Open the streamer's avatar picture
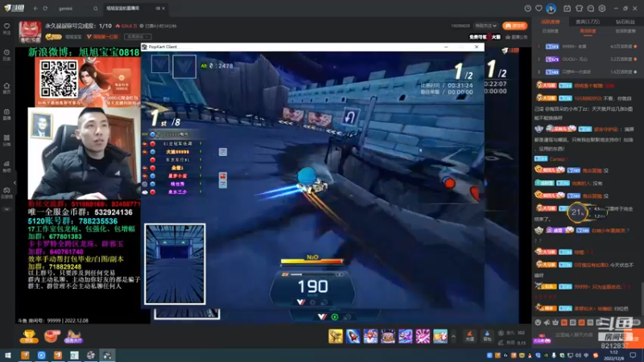The height and width of the screenshot is (362, 644). pyautogui.click(x=30, y=32)
